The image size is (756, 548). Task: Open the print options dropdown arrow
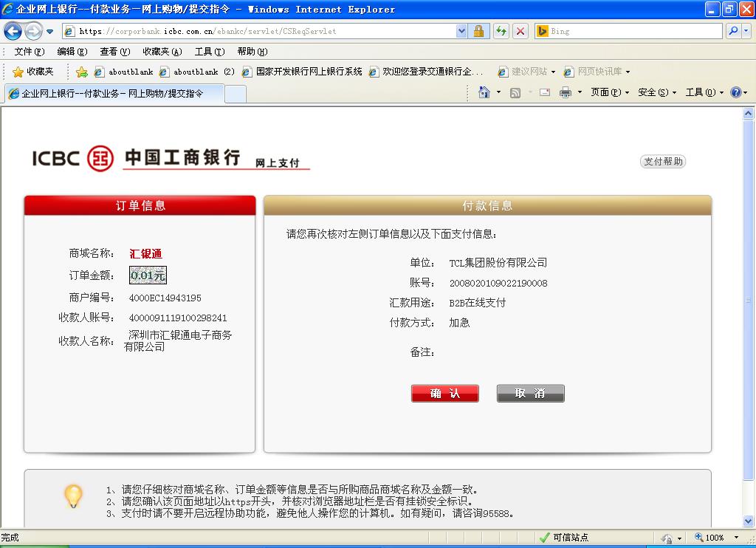point(580,92)
